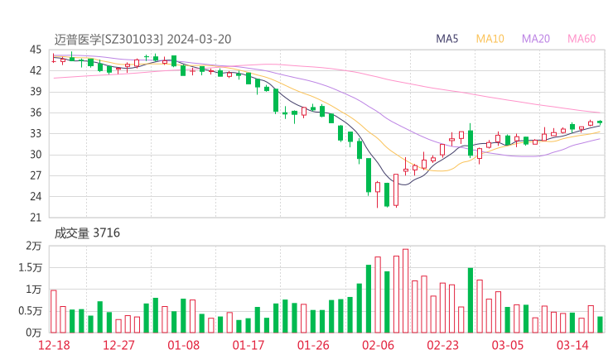Click the price axis label 30

pyautogui.click(x=36, y=155)
